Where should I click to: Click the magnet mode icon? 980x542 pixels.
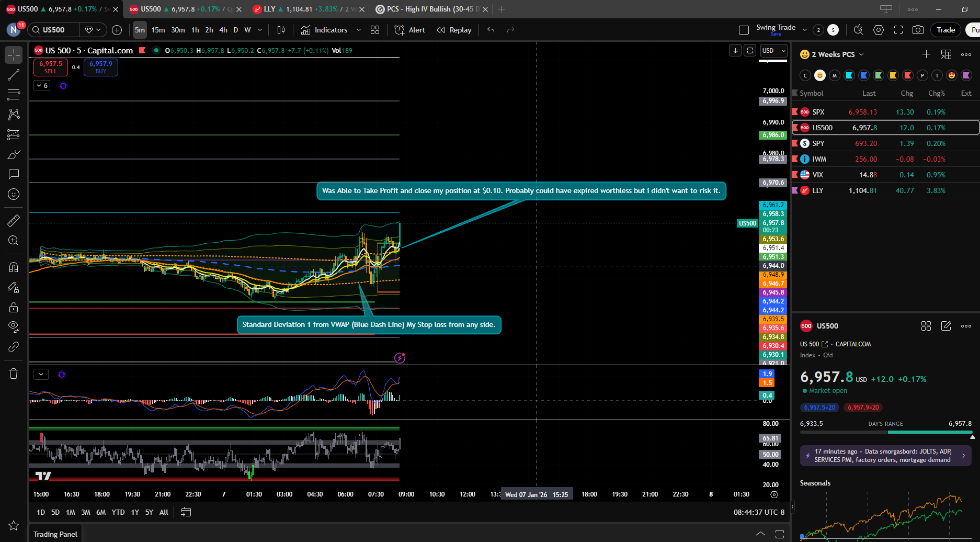pos(14,267)
